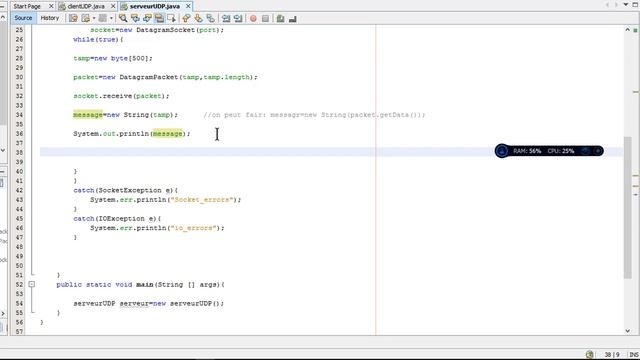This screenshot has height=360, width=640.
Task: Close the serveurUDP.java tab
Action: click(x=188, y=6)
